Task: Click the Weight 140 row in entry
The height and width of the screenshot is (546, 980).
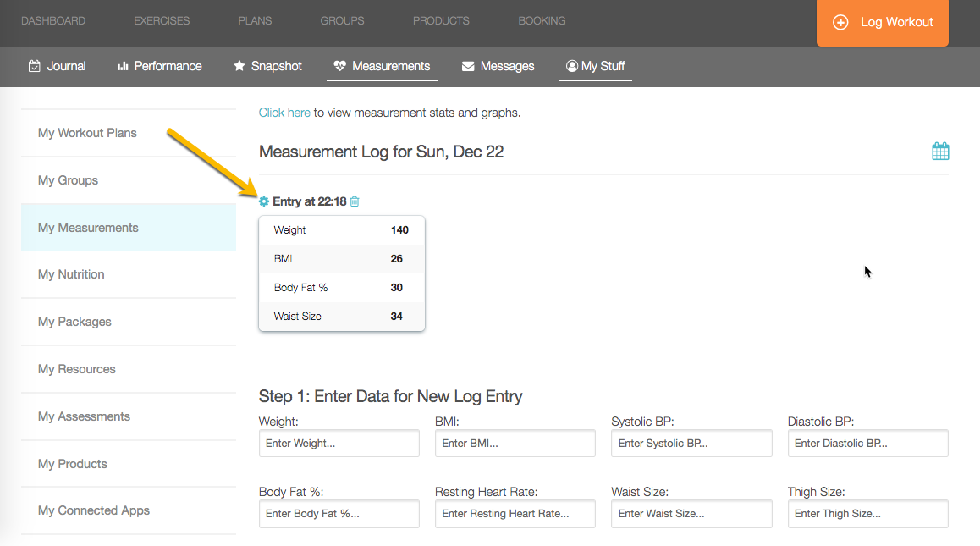Action: [342, 230]
